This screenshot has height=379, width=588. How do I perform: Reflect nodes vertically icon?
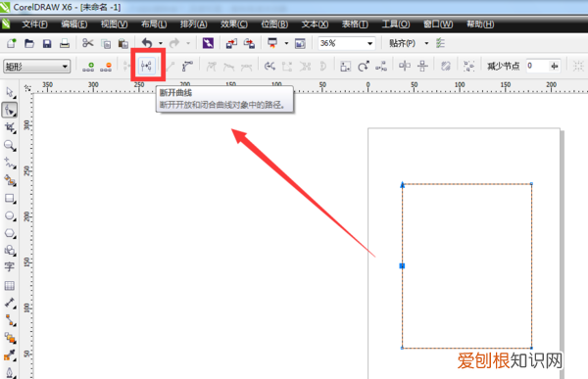pos(422,67)
